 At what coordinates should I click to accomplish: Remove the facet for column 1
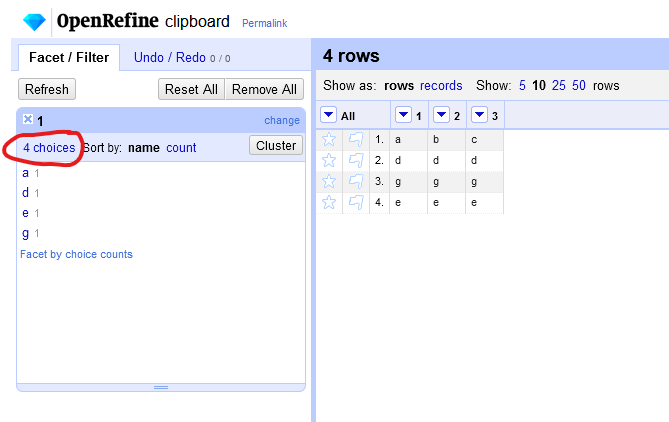pos(28,119)
